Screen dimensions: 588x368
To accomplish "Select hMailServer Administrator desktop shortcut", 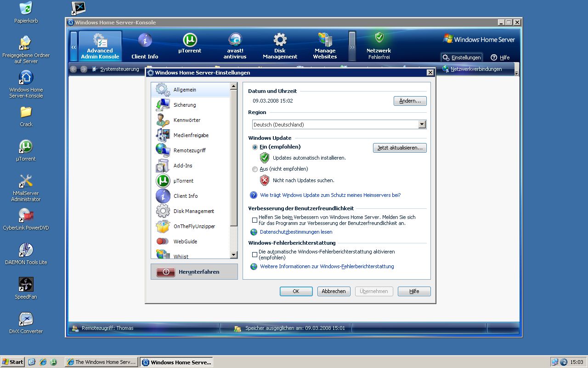I will [x=26, y=188].
